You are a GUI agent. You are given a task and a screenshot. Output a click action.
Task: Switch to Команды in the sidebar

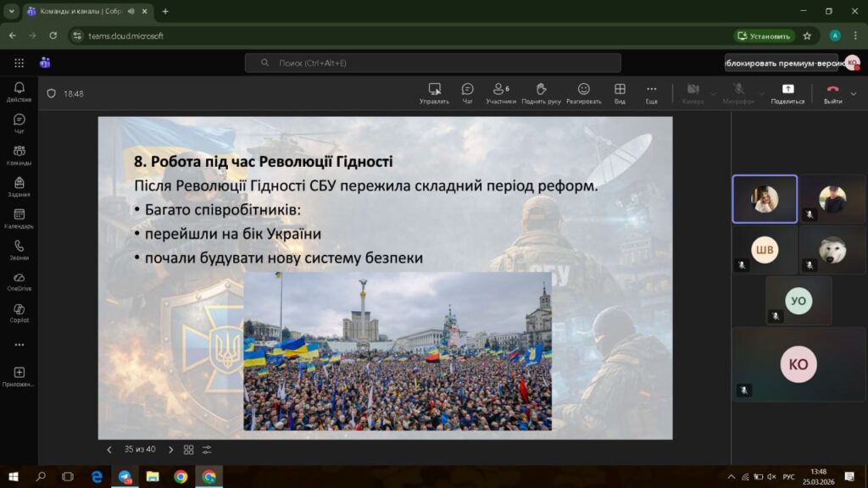pos(19,155)
